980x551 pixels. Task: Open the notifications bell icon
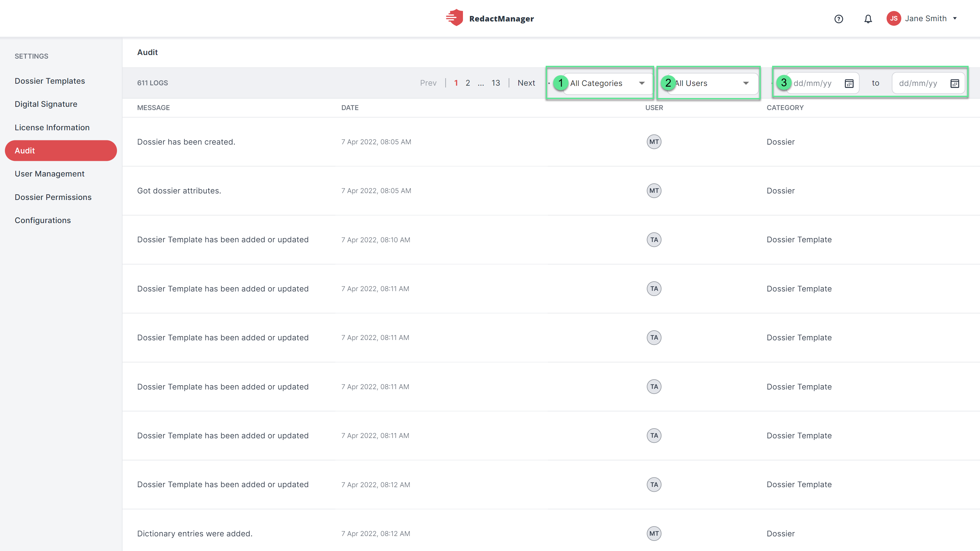[x=868, y=19]
